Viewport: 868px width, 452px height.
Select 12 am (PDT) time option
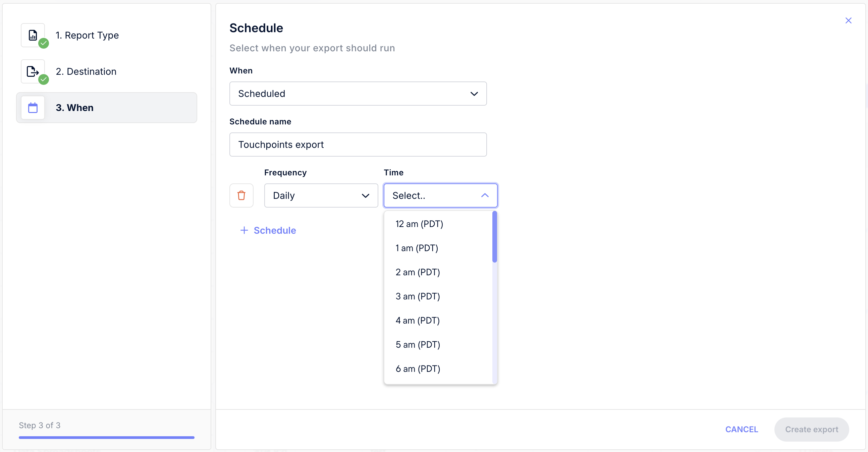click(x=419, y=224)
